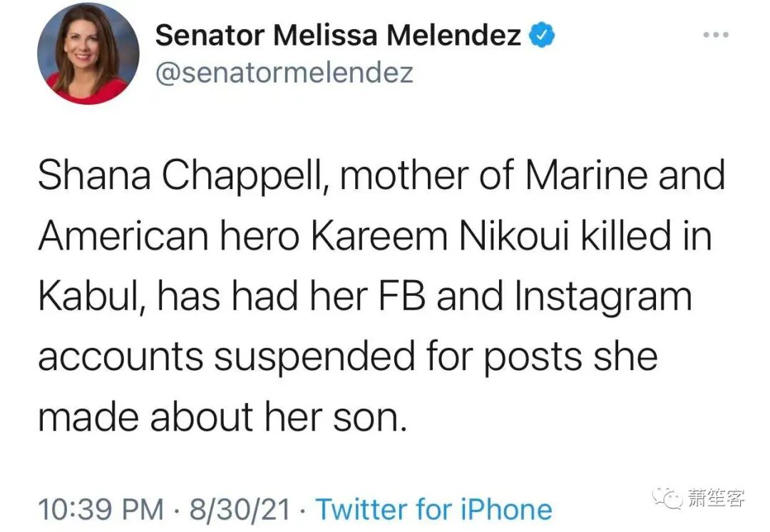The width and height of the screenshot is (770, 532).
Task: Click the 8/30/21 tweet date
Action: pyautogui.click(x=240, y=509)
